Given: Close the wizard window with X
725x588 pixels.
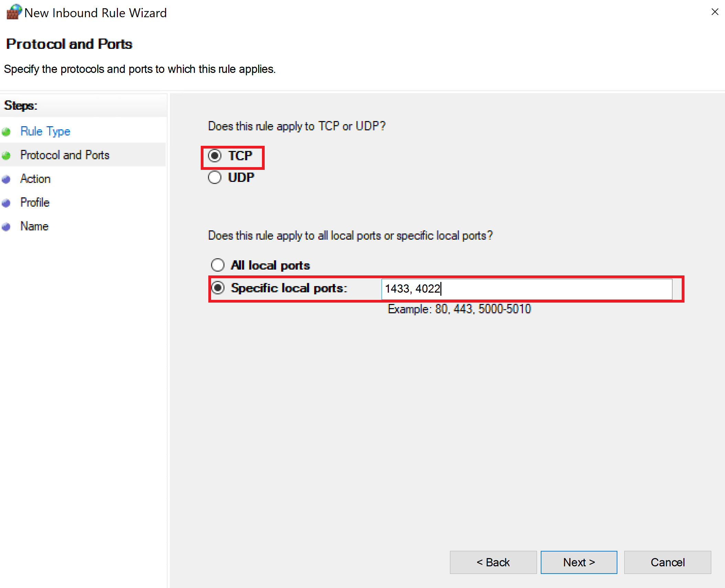Looking at the screenshot, I should (715, 12).
